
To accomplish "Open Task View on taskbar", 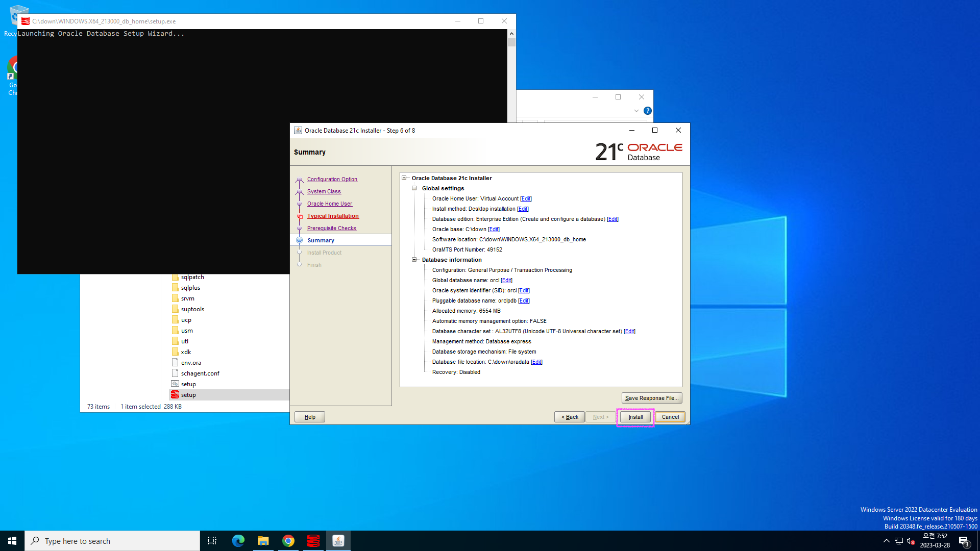I will pyautogui.click(x=212, y=541).
